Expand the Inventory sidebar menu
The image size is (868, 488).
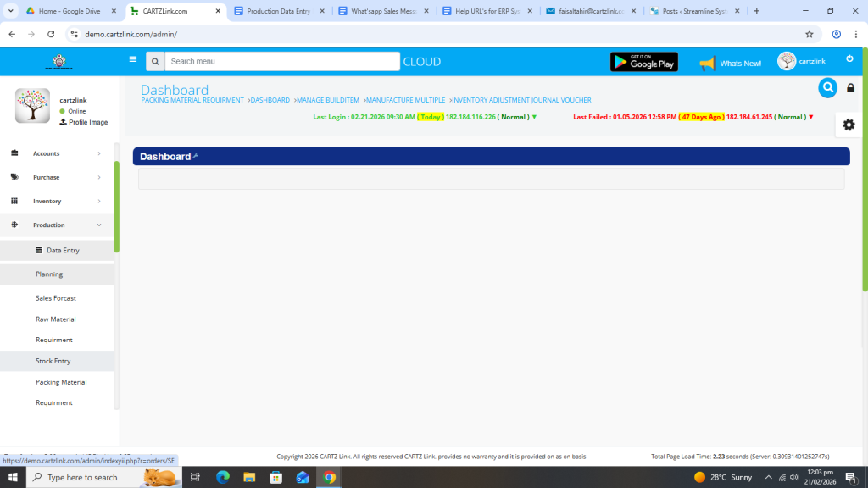[57, 201]
